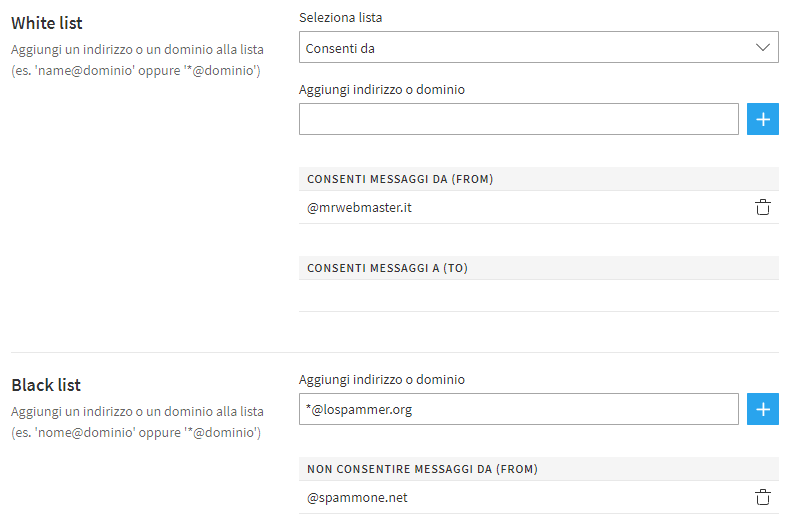Delete @spammone.net from the black list

point(762,497)
